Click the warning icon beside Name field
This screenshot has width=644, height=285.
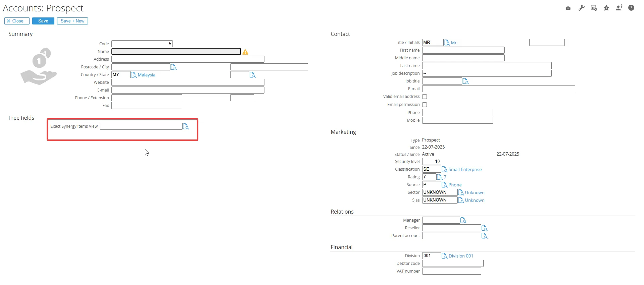(245, 52)
